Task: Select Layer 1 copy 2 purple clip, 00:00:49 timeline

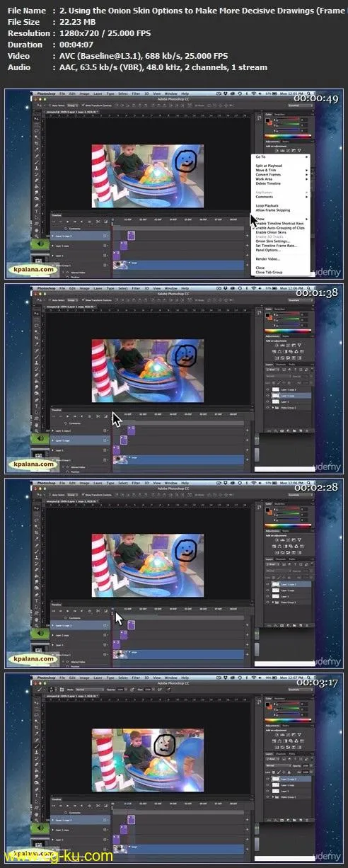Action: 131,236
